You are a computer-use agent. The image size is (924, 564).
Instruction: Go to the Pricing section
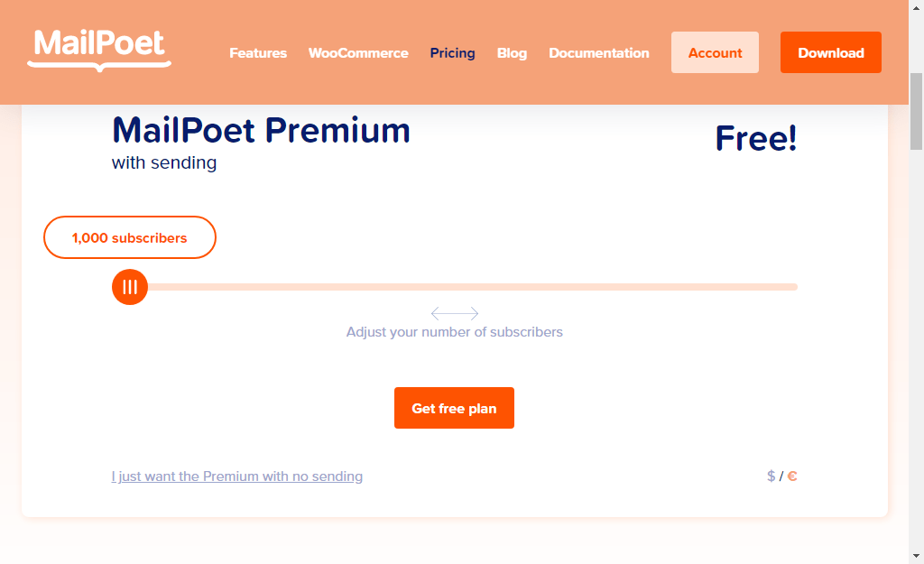(x=452, y=52)
